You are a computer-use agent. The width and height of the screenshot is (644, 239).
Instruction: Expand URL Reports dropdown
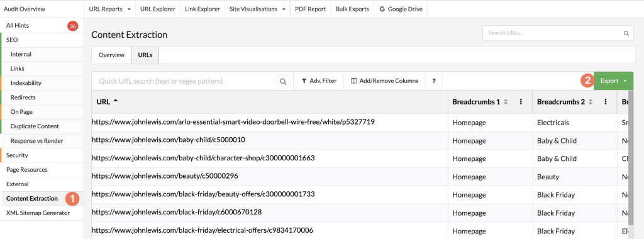pyautogui.click(x=109, y=9)
